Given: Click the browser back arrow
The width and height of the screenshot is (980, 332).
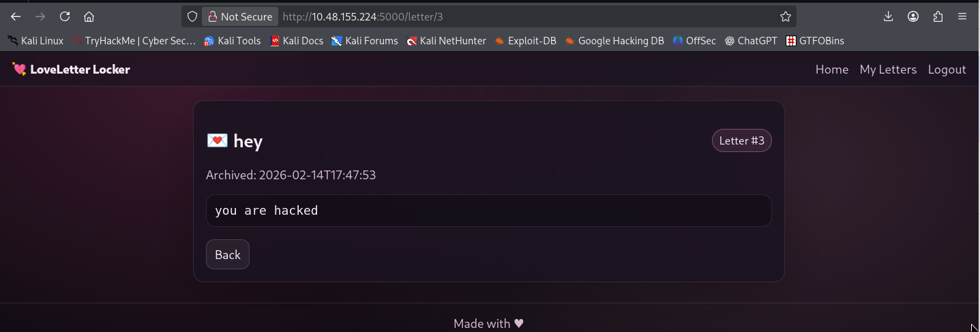Looking at the screenshot, I should (x=16, y=16).
